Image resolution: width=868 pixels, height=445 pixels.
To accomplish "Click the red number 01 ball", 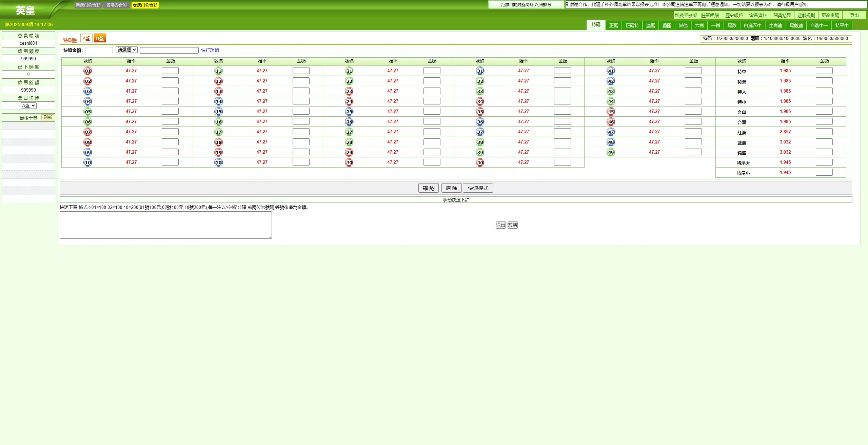I will pyautogui.click(x=88, y=71).
